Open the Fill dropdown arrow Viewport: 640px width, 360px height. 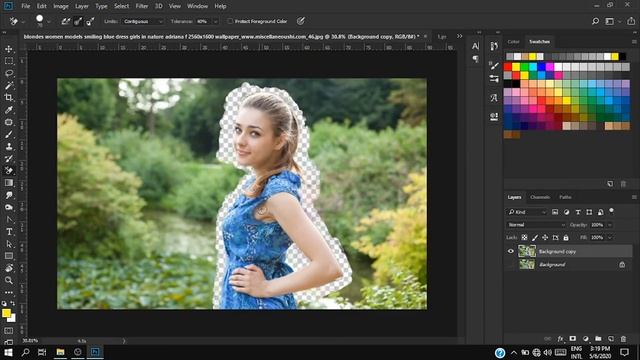click(610, 237)
